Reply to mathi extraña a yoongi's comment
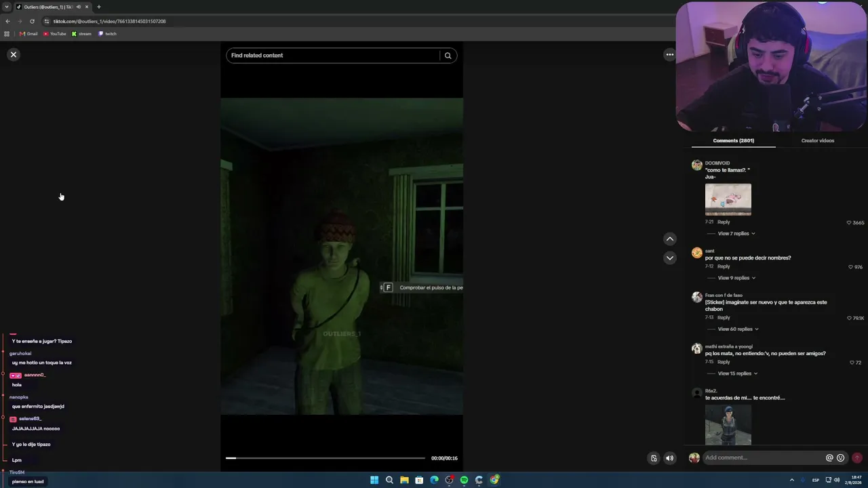This screenshot has height=488, width=868. [x=724, y=362]
